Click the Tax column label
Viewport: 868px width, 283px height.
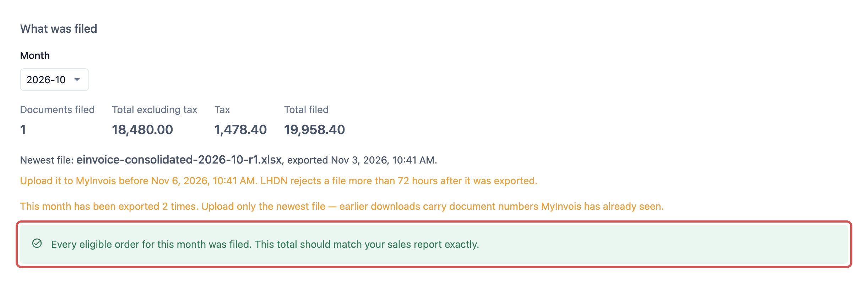click(222, 110)
